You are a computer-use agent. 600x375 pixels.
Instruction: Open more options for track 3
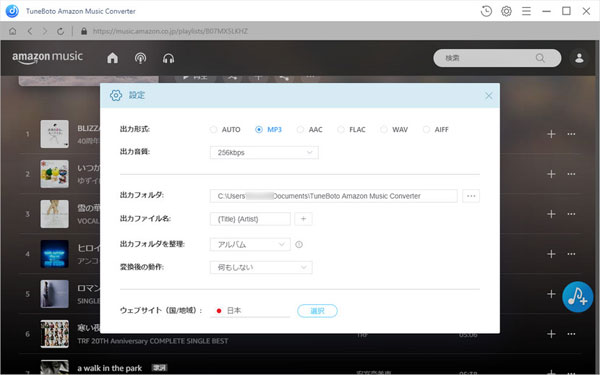[571, 214]
